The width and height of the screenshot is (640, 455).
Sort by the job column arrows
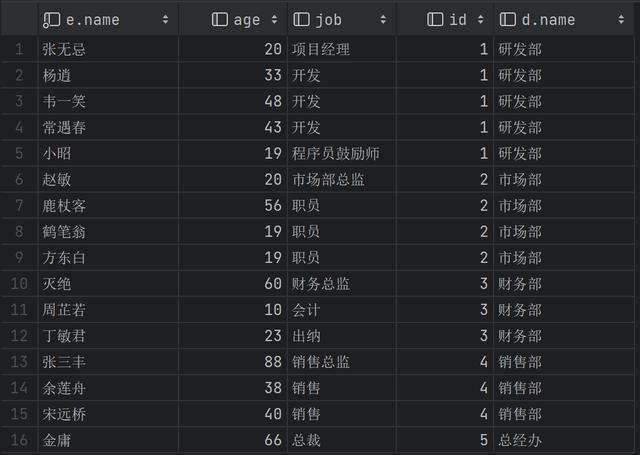(x=383, y=19)
